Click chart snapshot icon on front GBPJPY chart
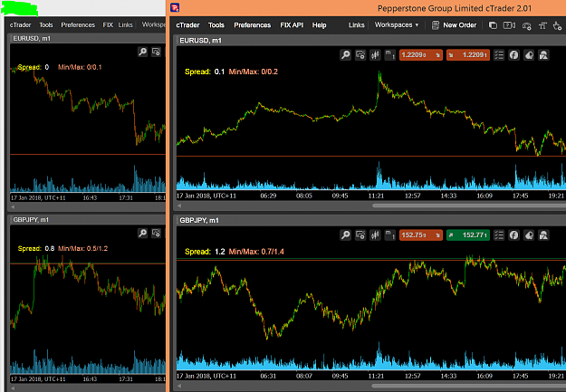Viewport: 566px width, 392px height. click(360, 235)
